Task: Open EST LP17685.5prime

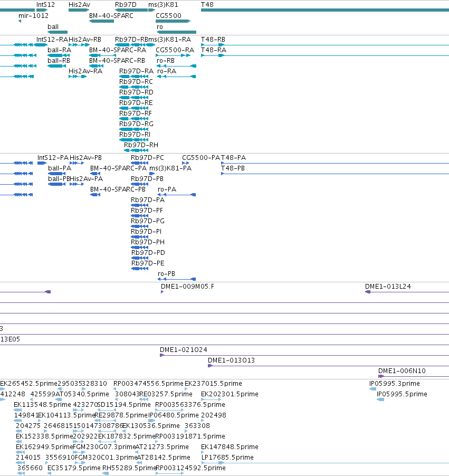Action: point(227,458)
